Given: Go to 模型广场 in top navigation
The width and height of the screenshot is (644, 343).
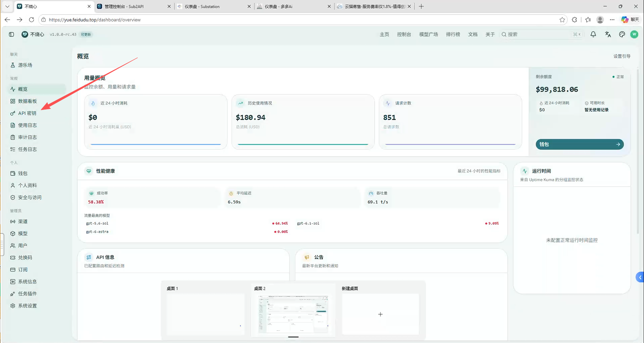Looking at the screenshot, I should 429,34.
